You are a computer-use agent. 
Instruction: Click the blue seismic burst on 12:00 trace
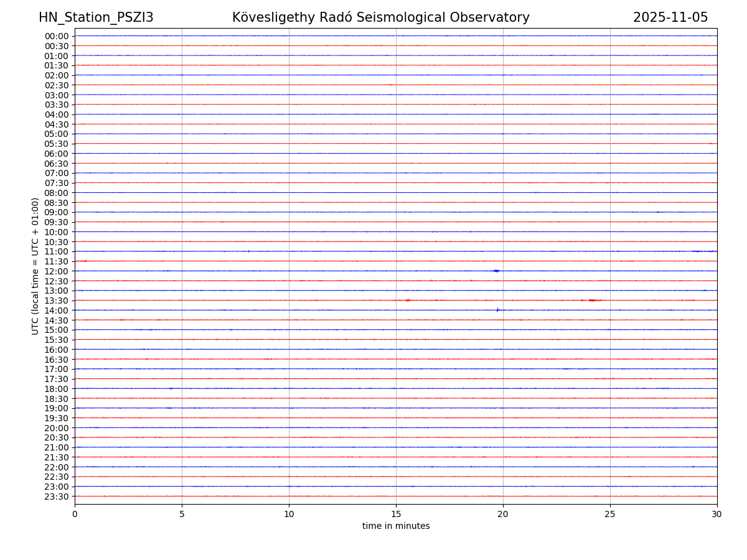pyautogui.click(x=496, y=271)
